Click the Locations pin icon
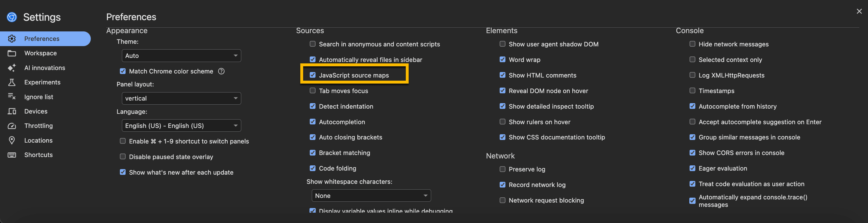This screenshot has width=868, height=223. click(12, 140)
